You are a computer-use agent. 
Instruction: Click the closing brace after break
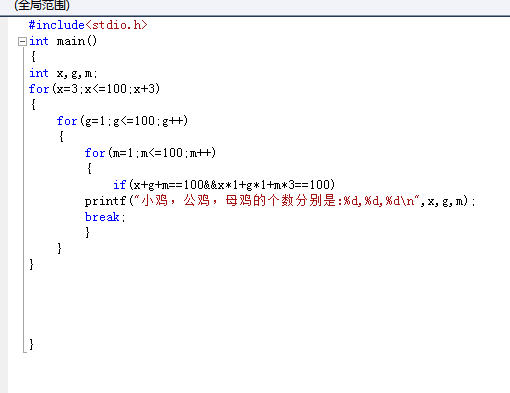click(88, 232)
